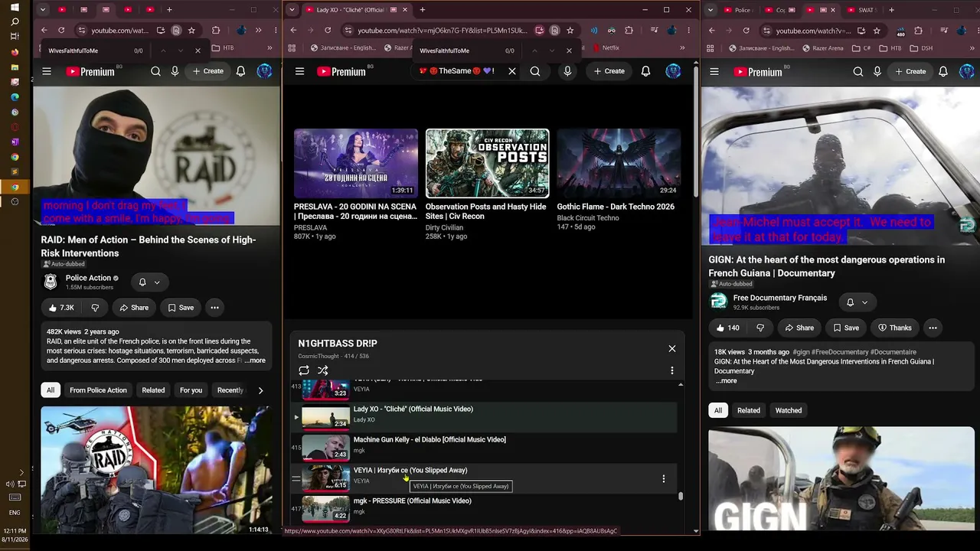Bookmark the page with the left window star
Viewport: 980px width, 551px height.
(x=191, y=31)
